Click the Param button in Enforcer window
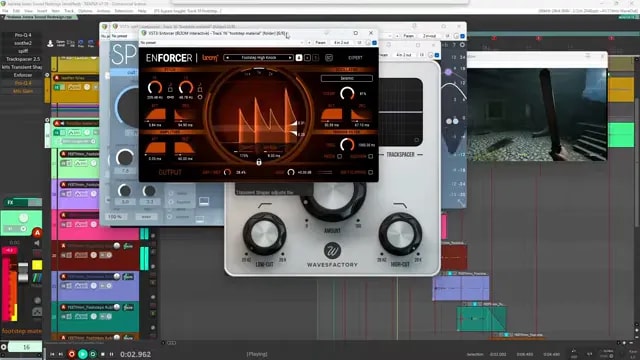 coord(320,42)
